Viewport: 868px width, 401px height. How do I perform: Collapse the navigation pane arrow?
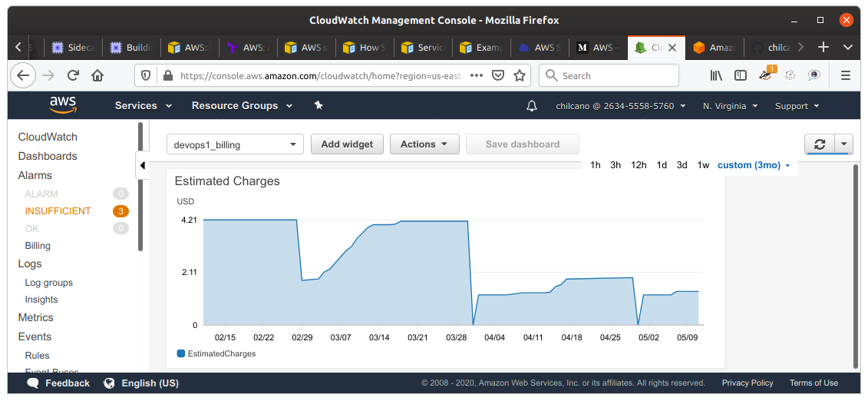click(x=142, y=165)
